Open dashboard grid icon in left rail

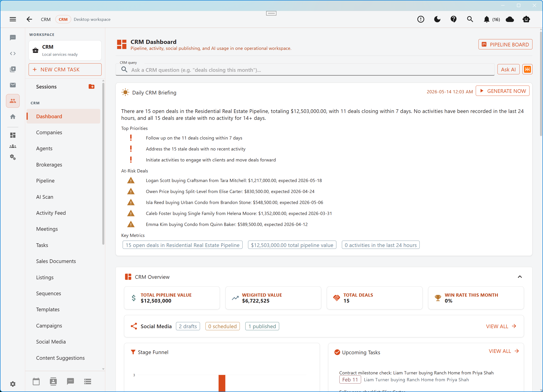[x=13, y=135]
